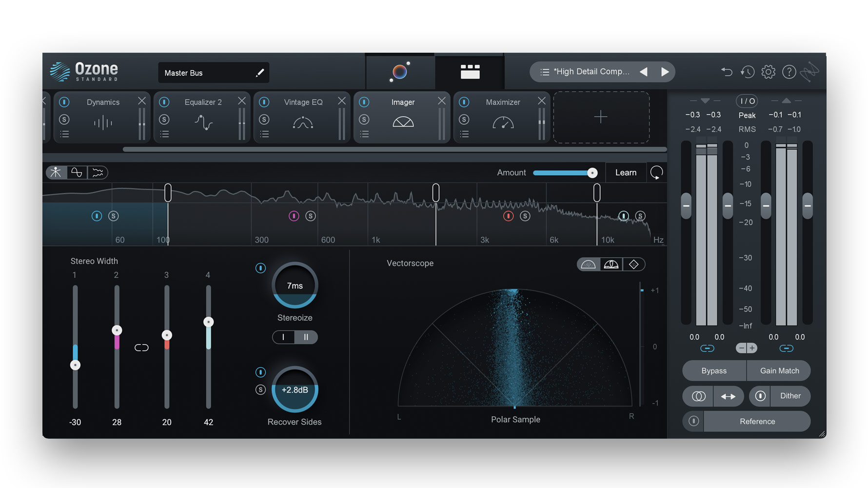Solo the Maximizer module
Viewport: 868px width, 488px height.
464,119
